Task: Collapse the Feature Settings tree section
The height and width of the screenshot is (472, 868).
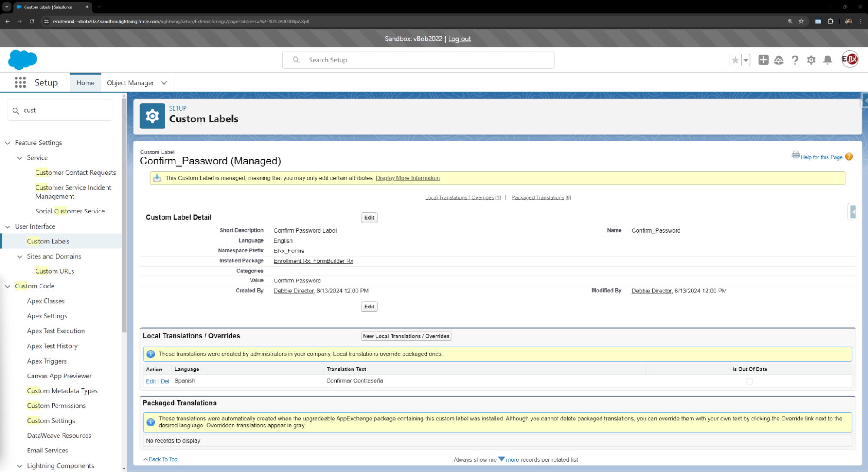Action: point(7,143)
